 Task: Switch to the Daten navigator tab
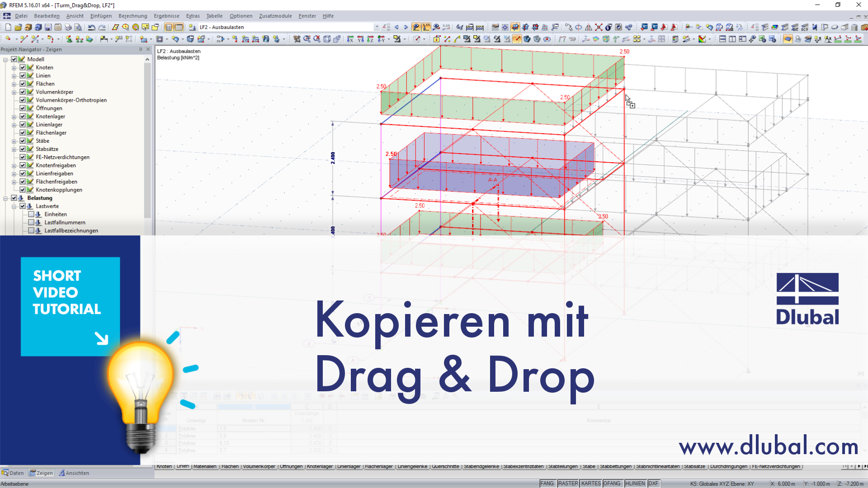13,473
